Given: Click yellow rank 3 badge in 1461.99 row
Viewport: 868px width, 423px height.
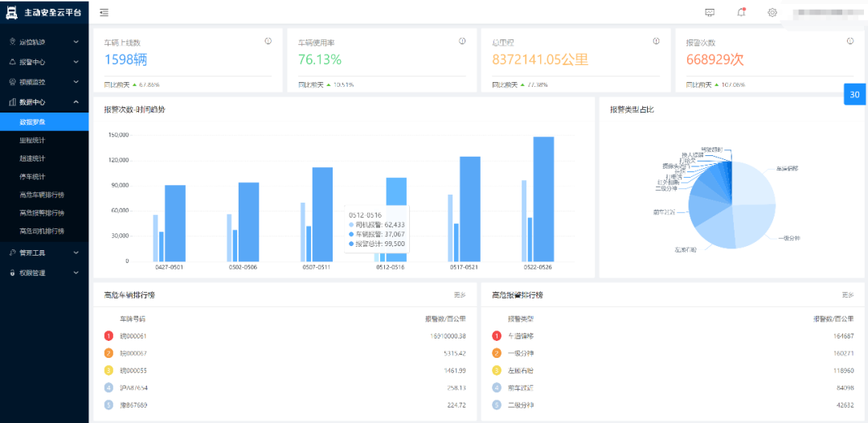Looking at the screenshot, I should [x=109, y=371].
